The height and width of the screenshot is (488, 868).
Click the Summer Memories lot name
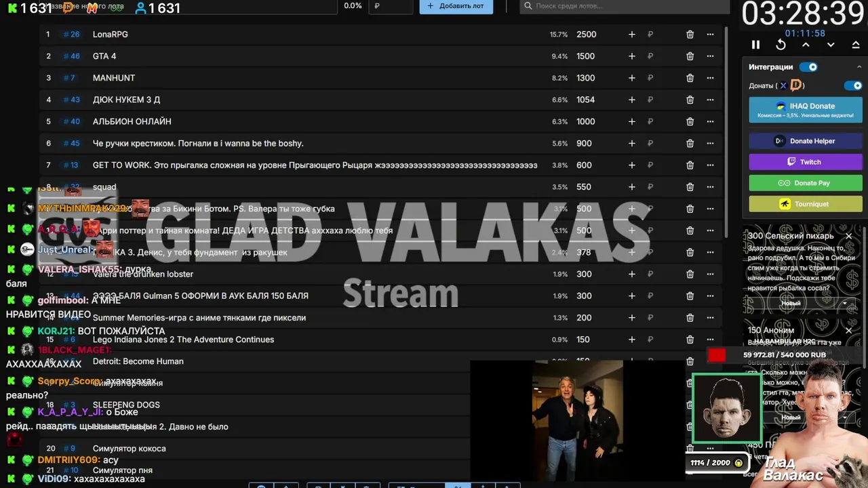coord(199,318)
